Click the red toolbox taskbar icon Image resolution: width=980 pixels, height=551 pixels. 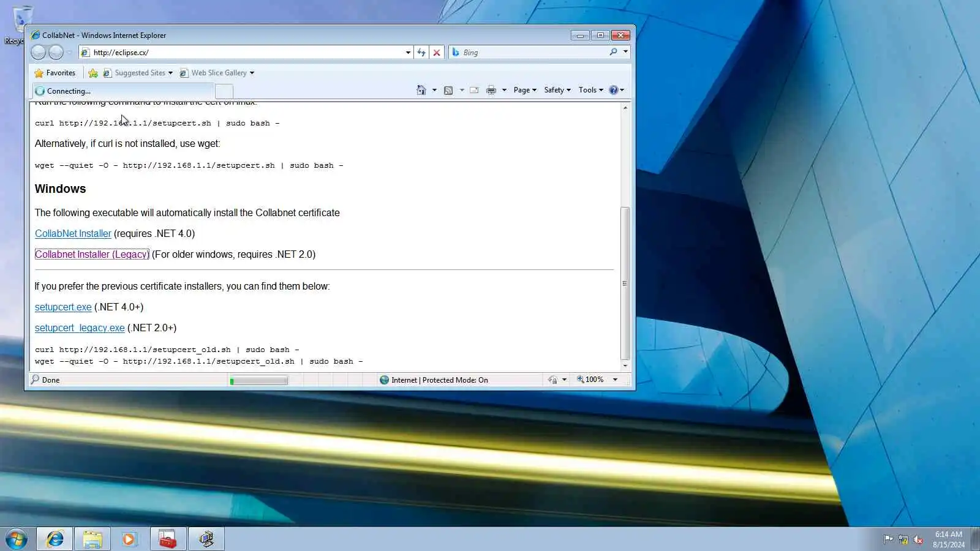tap(168, 539)
